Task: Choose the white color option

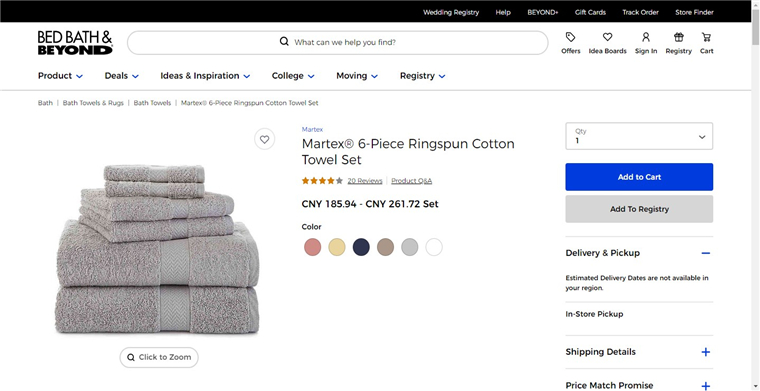Action: click(434, 247)
